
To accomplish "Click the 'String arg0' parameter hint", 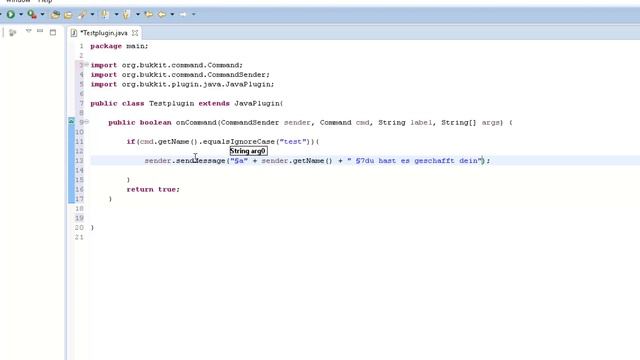I will point(248,151).
